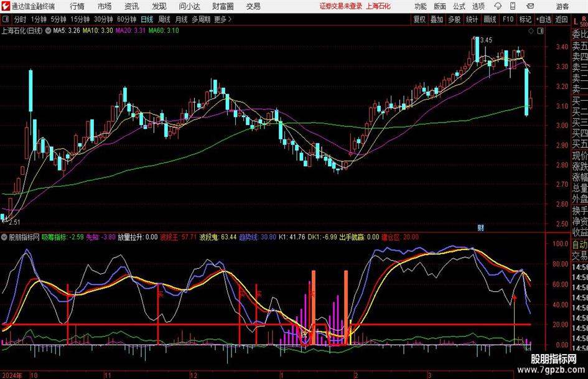Open the 行情 menu

pos(77,6)
